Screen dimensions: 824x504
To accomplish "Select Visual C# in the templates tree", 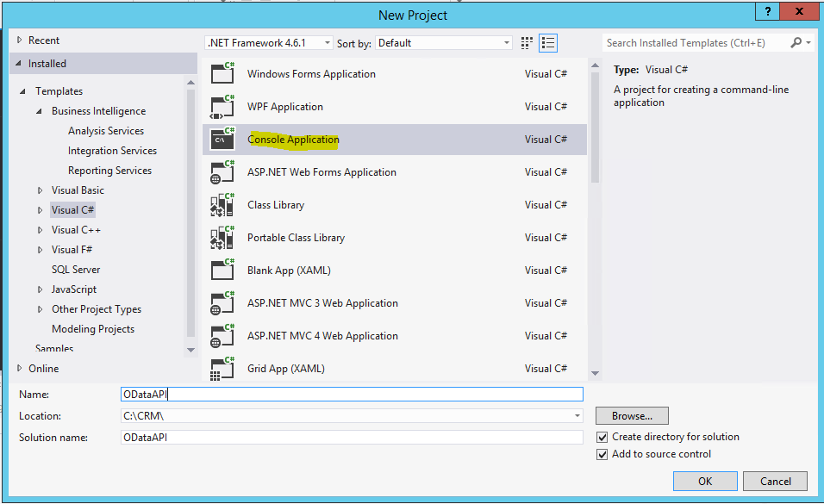I will [x=72, y=210].
